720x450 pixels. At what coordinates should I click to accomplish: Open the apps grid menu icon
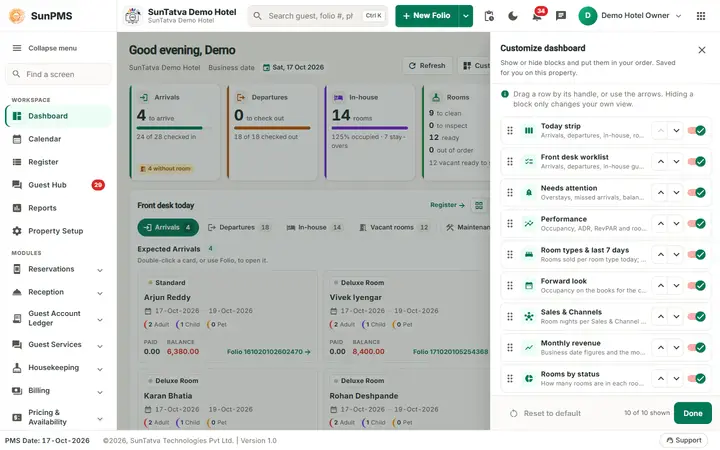701,16
